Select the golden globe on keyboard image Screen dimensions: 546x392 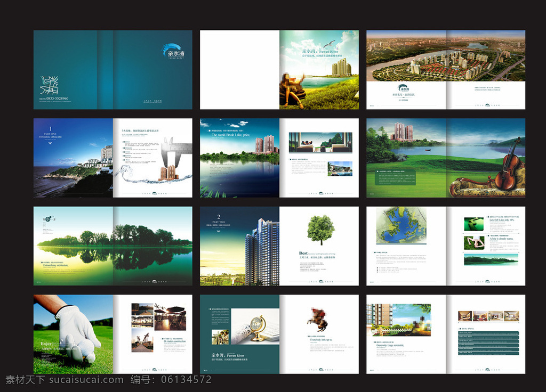click(255, 326)
